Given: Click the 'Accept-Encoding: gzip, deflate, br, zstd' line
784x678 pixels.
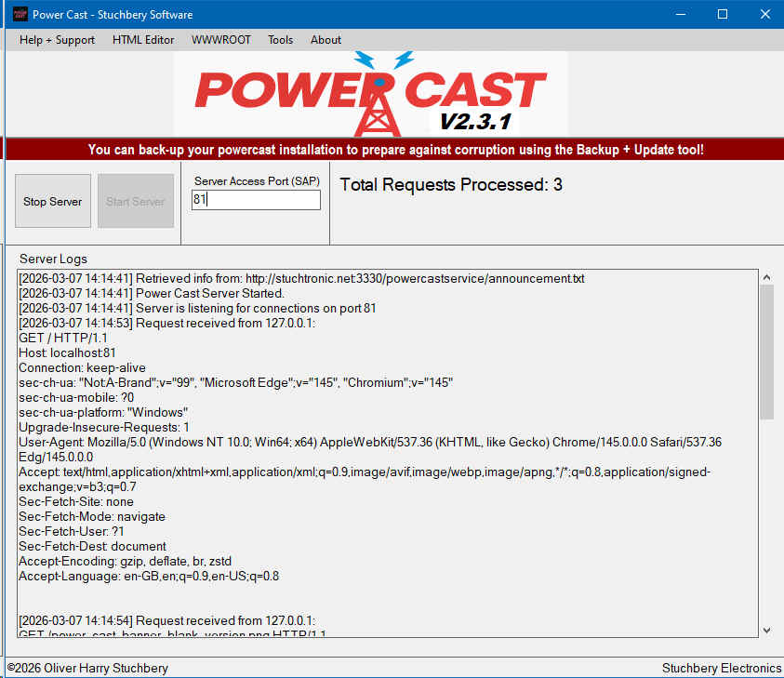Looking at the screenshot, I should point(125,561).
